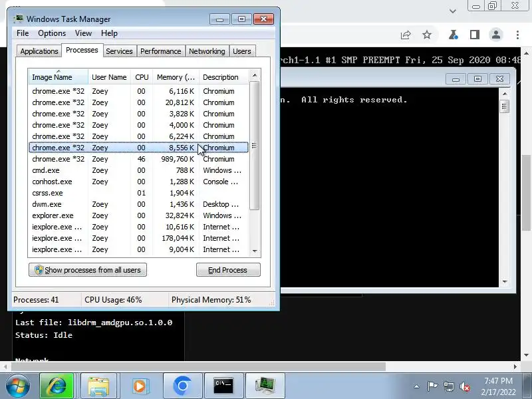Open the Windows Start menu orb
Viewport: 532px width, 399px height.
click(x=17, y=386)
